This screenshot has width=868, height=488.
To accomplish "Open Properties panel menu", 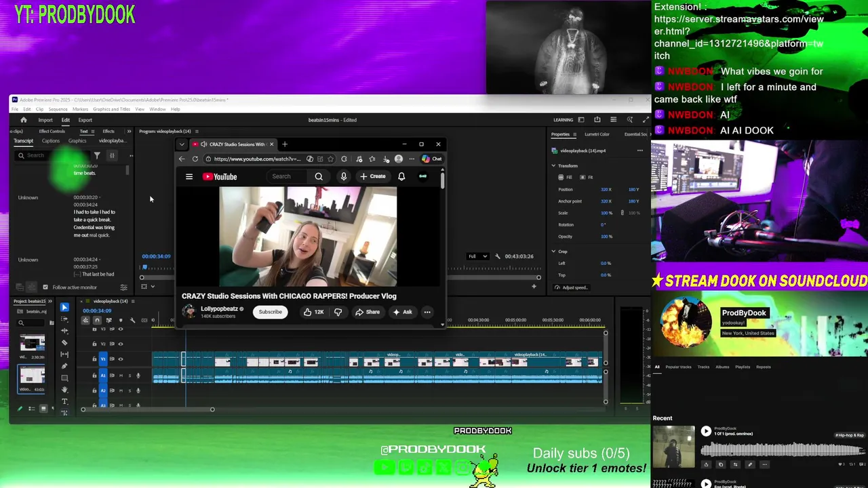I will [574, 134].
